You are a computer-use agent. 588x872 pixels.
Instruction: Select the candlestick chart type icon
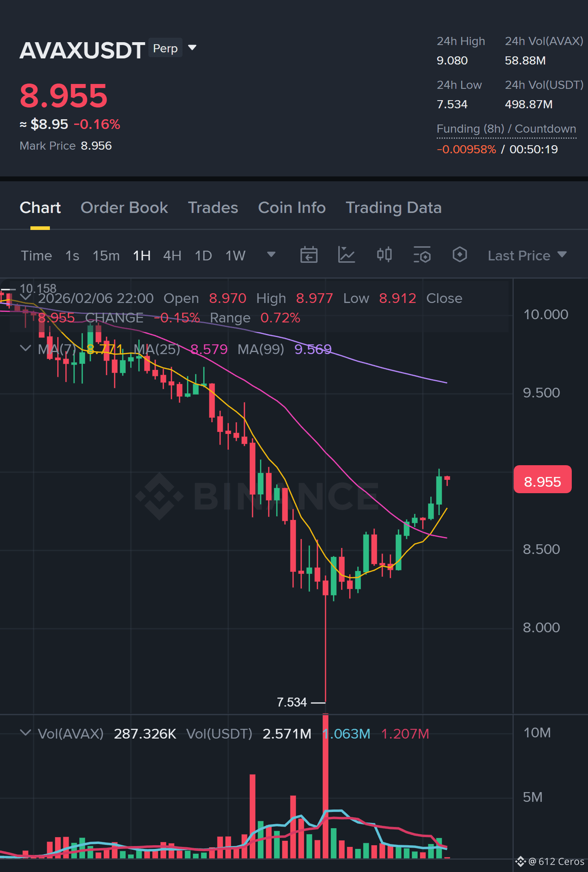coord(384,255)
